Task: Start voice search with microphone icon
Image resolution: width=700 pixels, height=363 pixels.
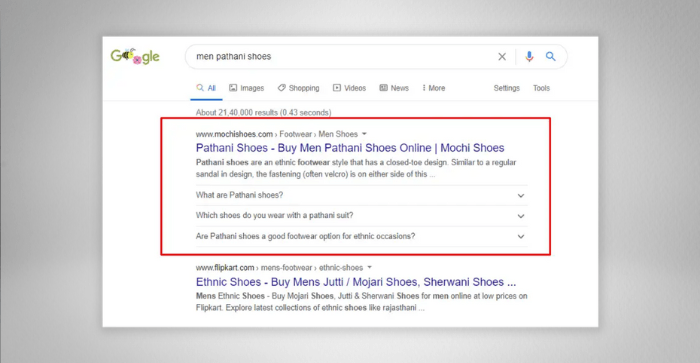Action: pos(529,57)
